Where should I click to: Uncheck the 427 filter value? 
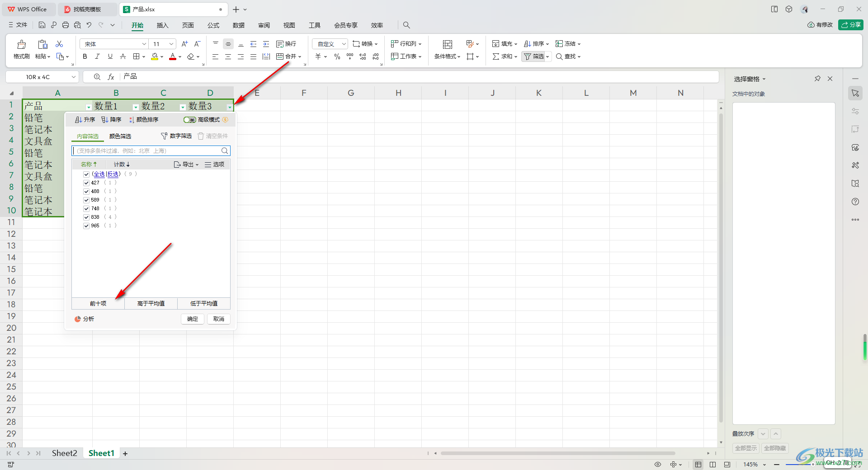pyautogui.click(x=86, y=183)
